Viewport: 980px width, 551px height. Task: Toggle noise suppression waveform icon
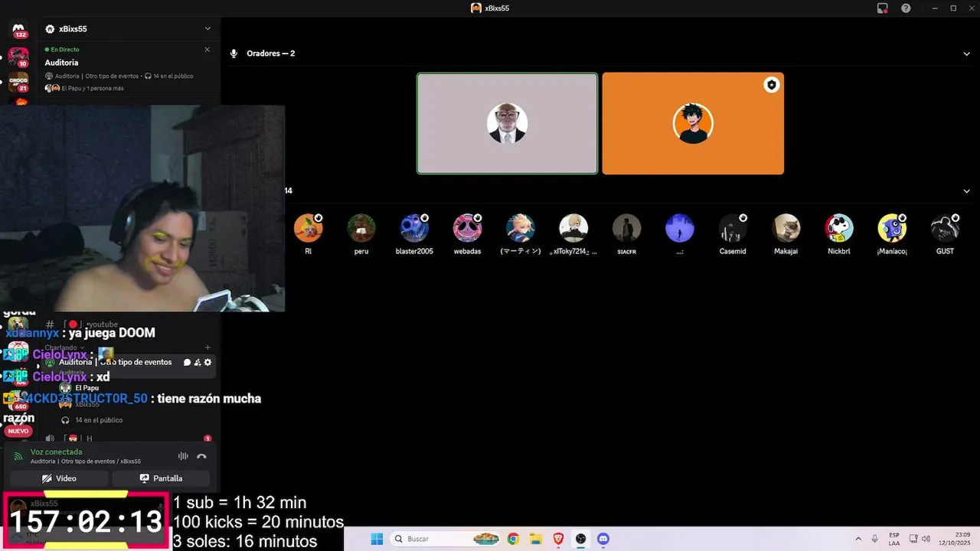pos(183,456)
